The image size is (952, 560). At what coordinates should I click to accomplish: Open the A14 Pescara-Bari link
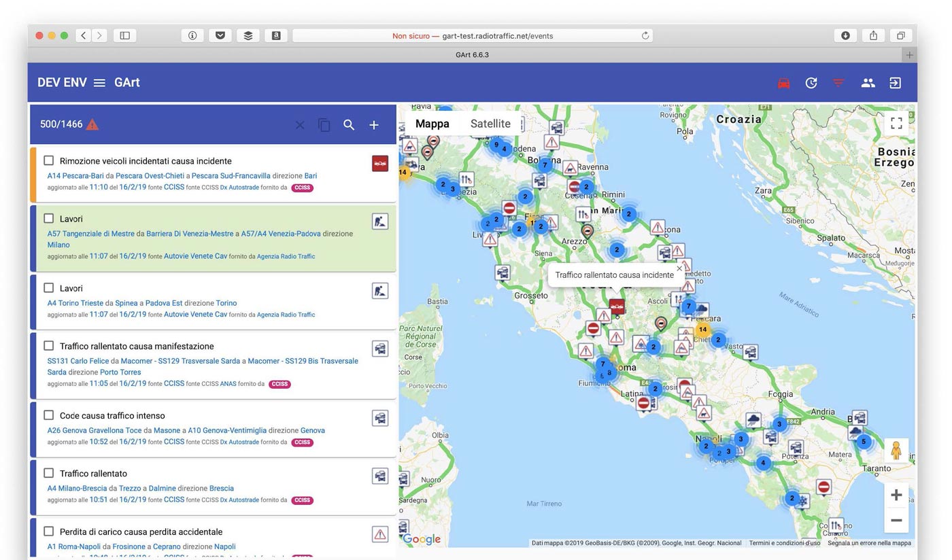pyautogui.click(x=75, y=175)
